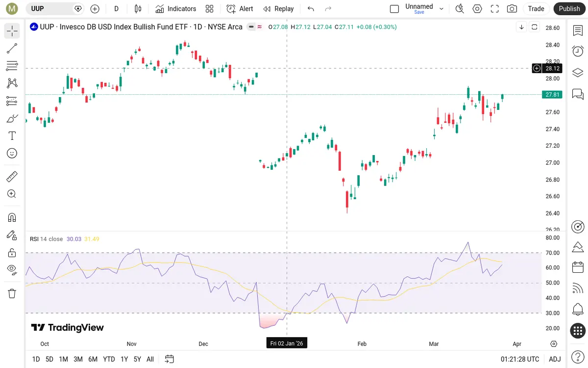Change candlestick chart style

[138, 9]
